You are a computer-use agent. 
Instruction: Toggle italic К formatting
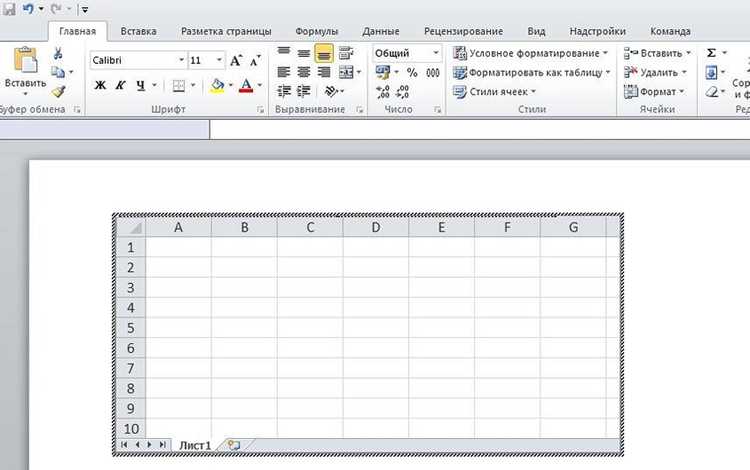(x=120, y=85)
